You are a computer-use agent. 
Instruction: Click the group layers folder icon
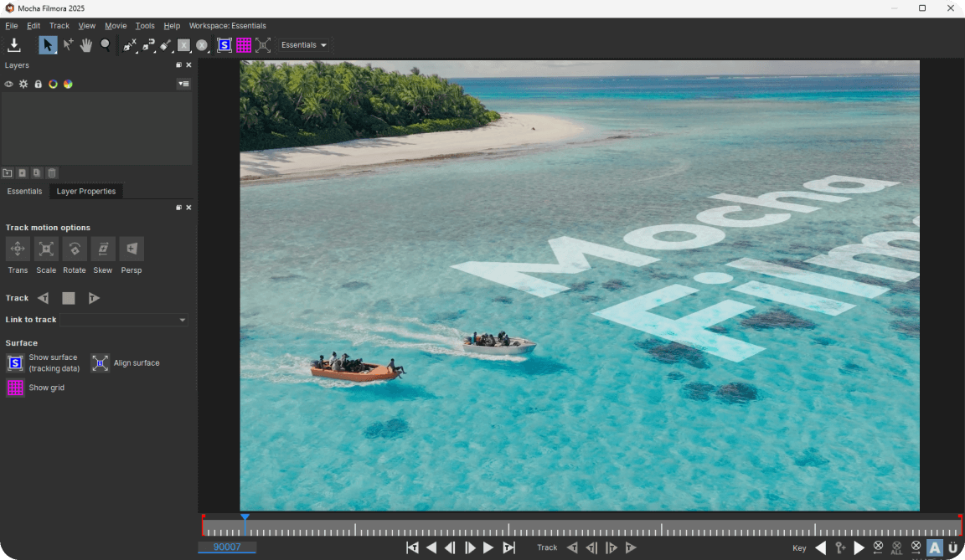click(8, 173)
